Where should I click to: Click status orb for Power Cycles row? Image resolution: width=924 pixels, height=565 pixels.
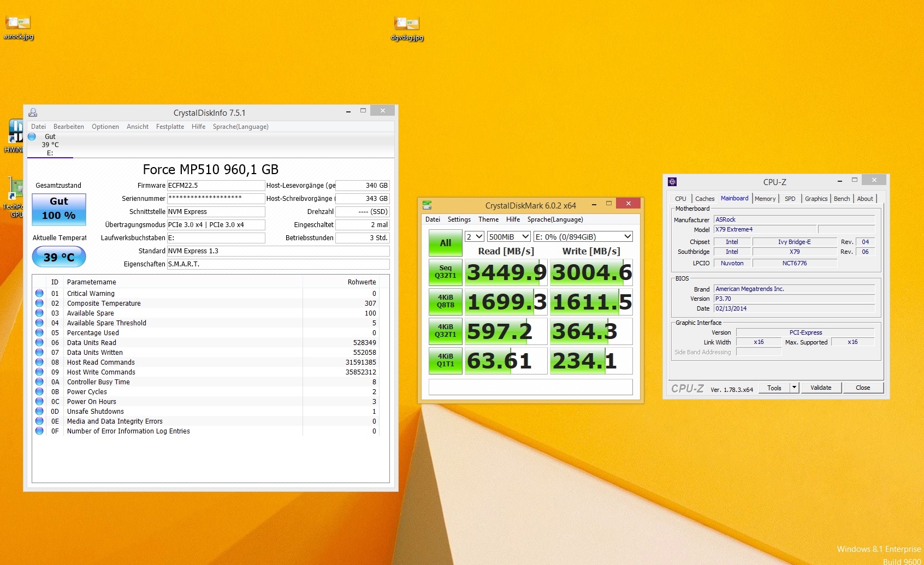click(x=39, y=391)
